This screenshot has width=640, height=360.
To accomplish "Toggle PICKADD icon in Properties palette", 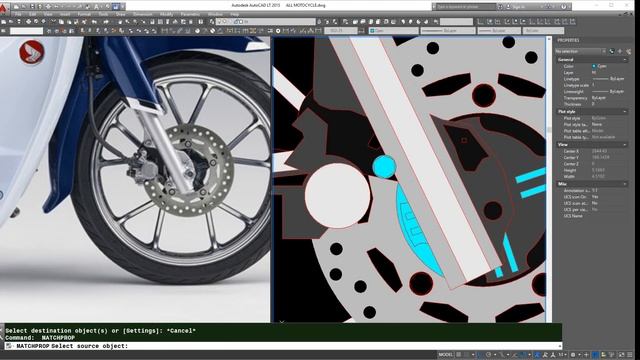I will click(611, 51).
